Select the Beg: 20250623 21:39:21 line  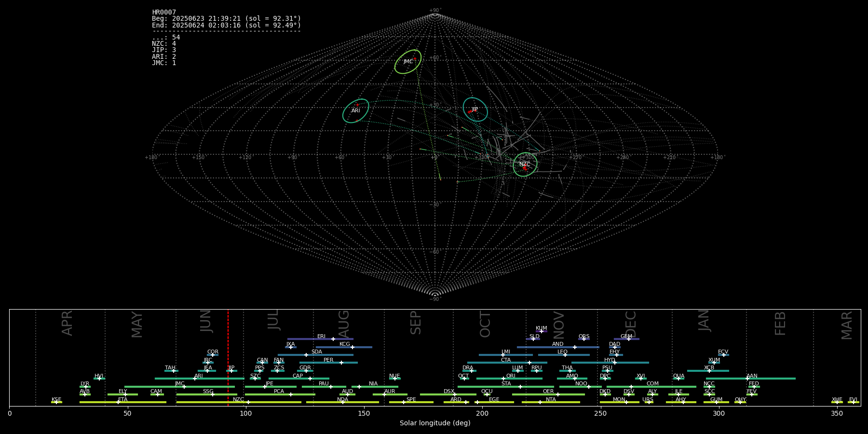pyautogui.click(x=226, y=19)
